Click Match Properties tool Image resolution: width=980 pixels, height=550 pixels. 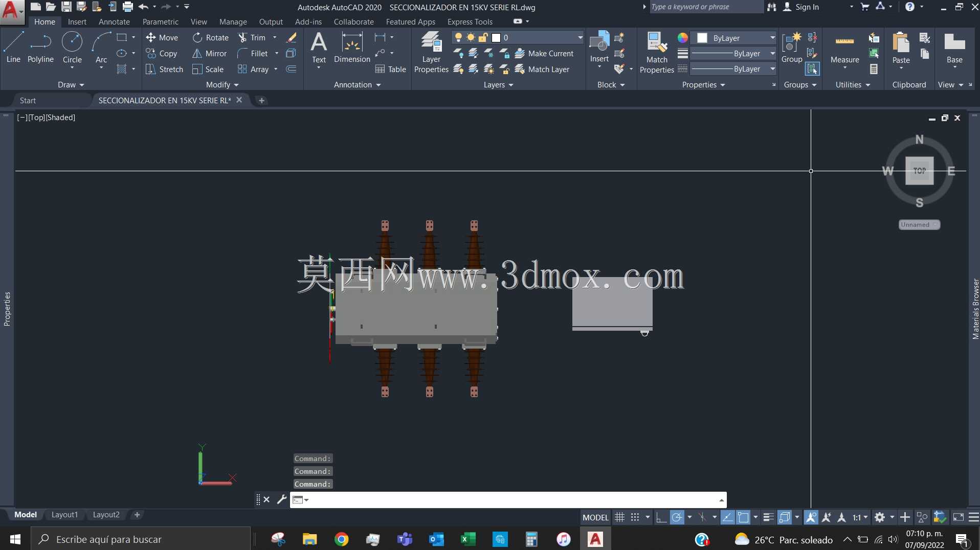pos(657,52)
